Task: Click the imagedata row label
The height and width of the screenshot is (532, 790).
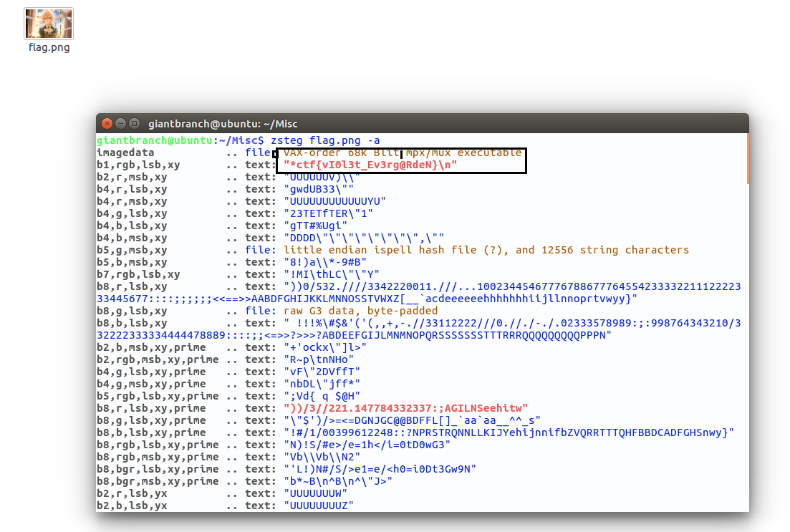Action: coord(125,153)
